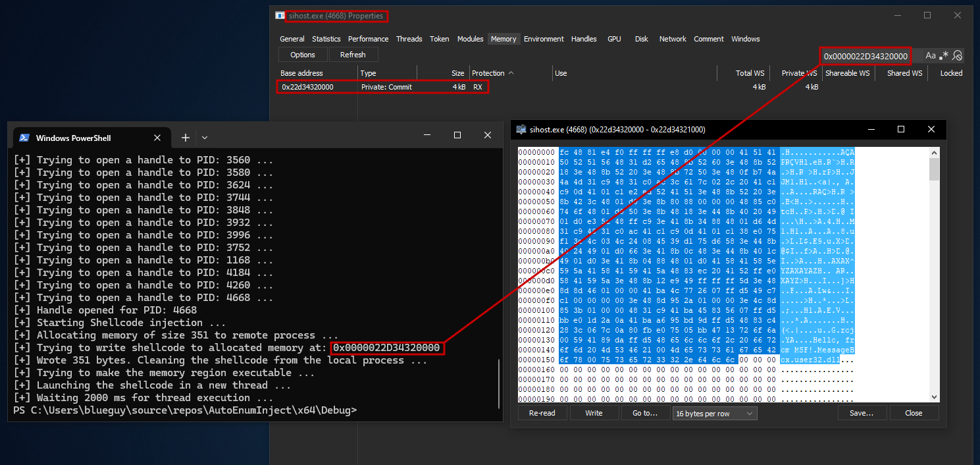This screenshot has height=465, width=980.
Task: Add a new terminal tab with plus icon
Action: pos(186,137)
